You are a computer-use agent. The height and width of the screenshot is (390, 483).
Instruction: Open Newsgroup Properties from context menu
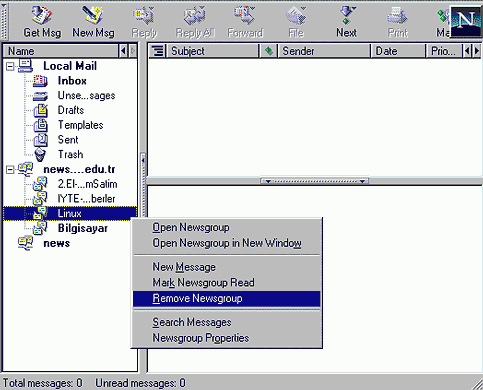tap(227, 338)
